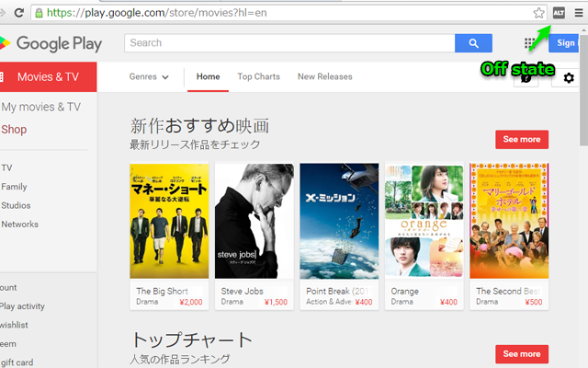Click the green padlock security icon

[x=39, y=13]
